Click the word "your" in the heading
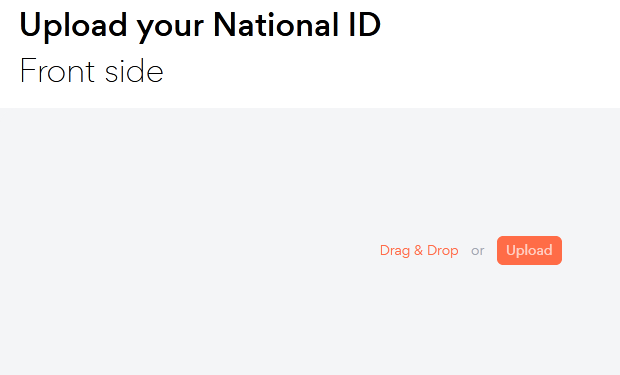 pos(170,29)
